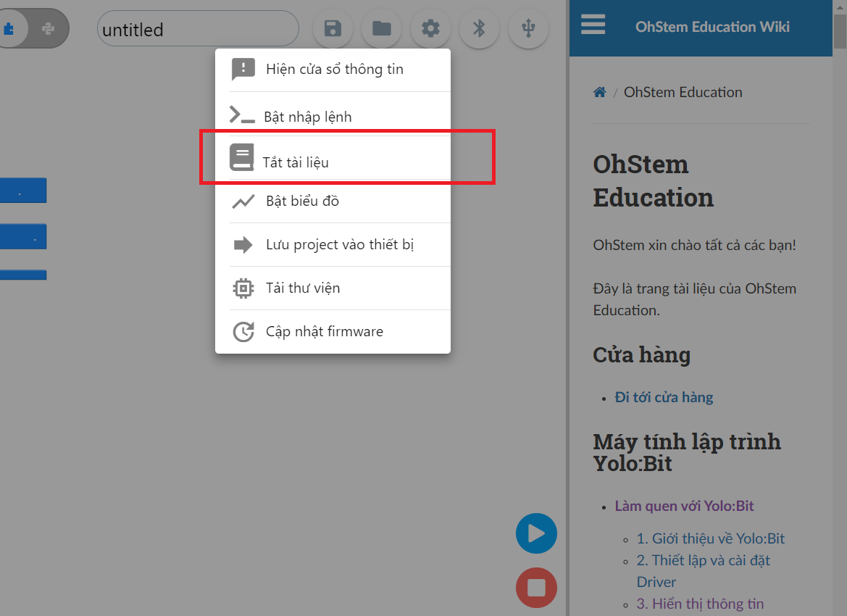The width and height of the screenshot is (847, 616).
Task: Open the wiki sidebar hamburger menu
Action: click(593, 24)
